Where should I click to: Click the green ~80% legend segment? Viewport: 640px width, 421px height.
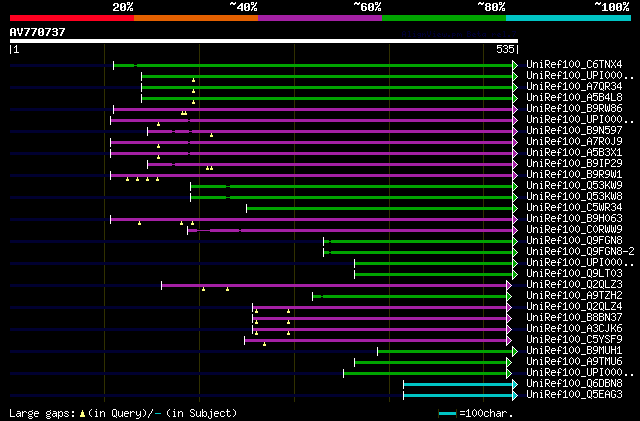(x=444, y=18)
